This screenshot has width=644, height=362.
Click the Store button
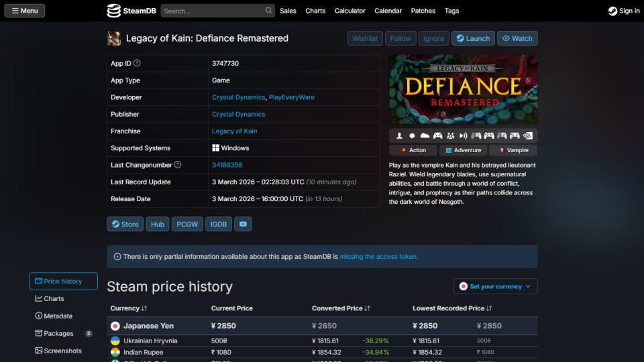coord(125,225)
